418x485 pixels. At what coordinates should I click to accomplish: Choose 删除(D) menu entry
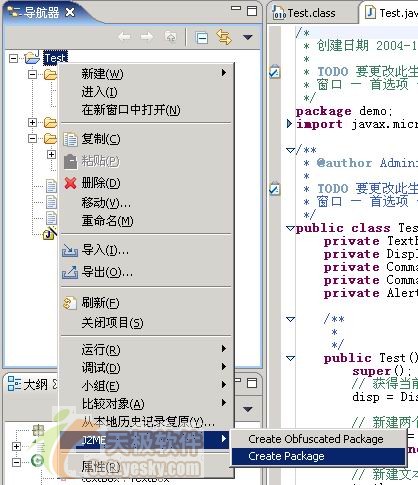(x=146, y=183)
